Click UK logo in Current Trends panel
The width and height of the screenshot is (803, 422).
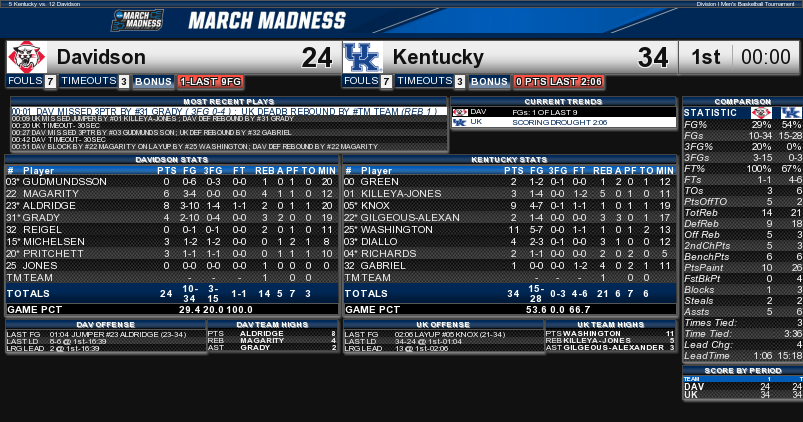click(x=460, y=122)
